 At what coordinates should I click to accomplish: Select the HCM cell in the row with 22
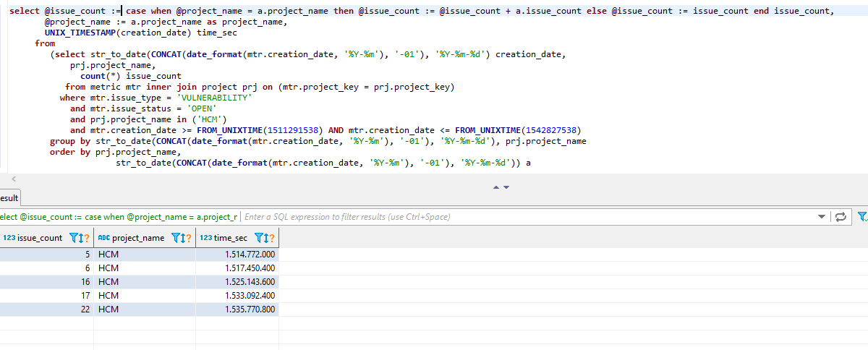coord(145,309)
